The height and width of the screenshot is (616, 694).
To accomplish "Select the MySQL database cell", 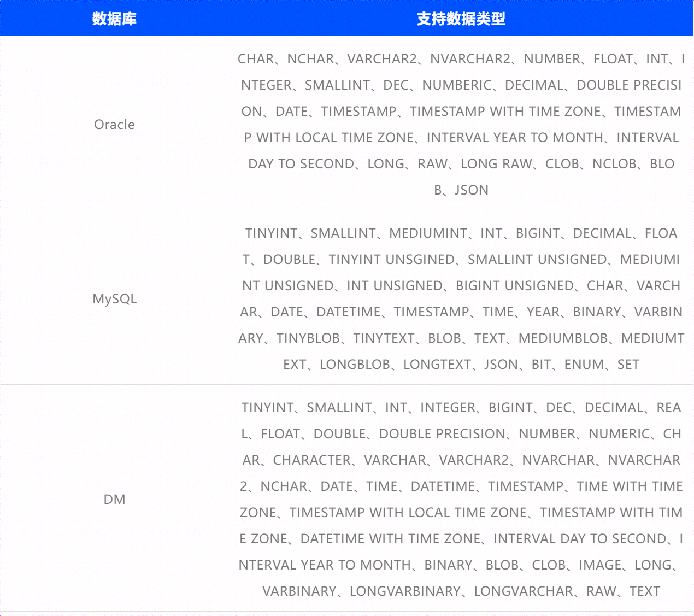I will point(114,298).
